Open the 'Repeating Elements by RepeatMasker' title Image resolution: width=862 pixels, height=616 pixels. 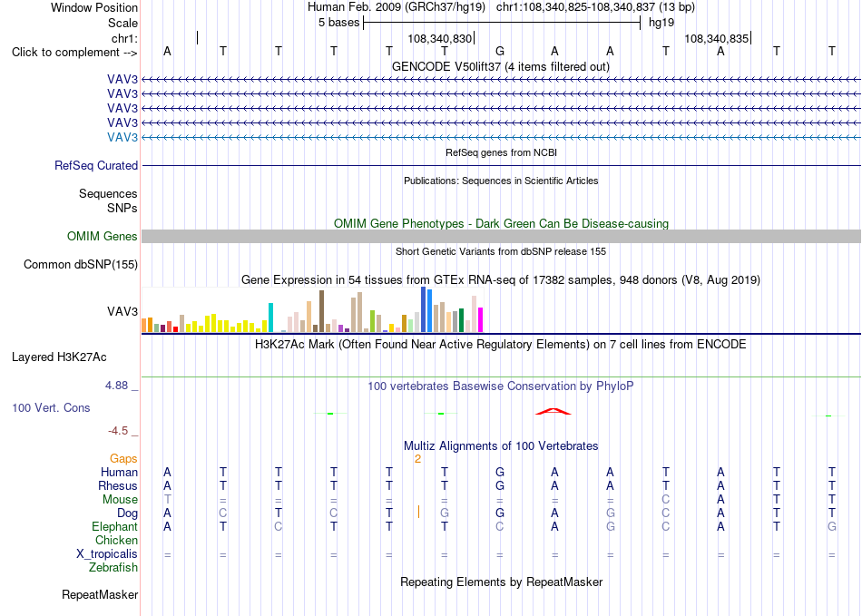(501, 582)
